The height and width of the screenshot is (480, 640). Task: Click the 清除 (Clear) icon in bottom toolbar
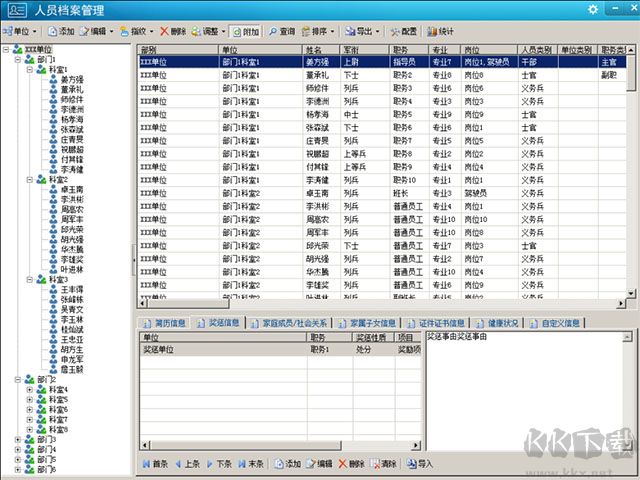pos(383,464)
